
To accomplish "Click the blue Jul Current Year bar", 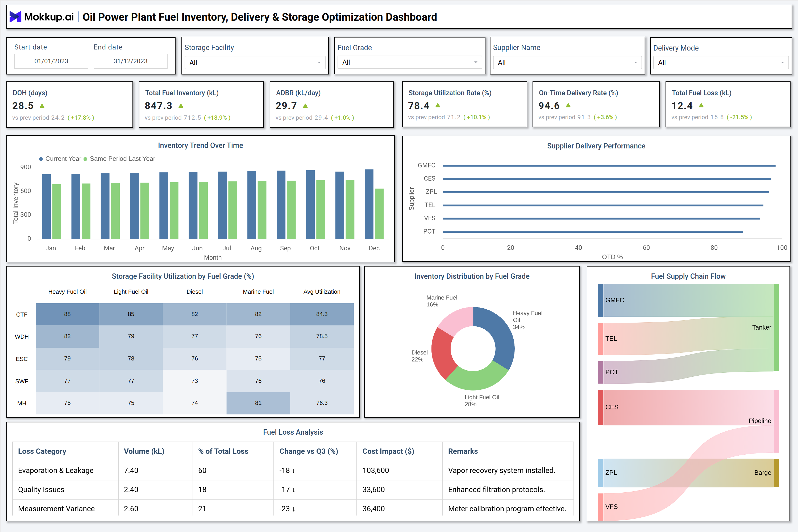I will pos(223,205).
